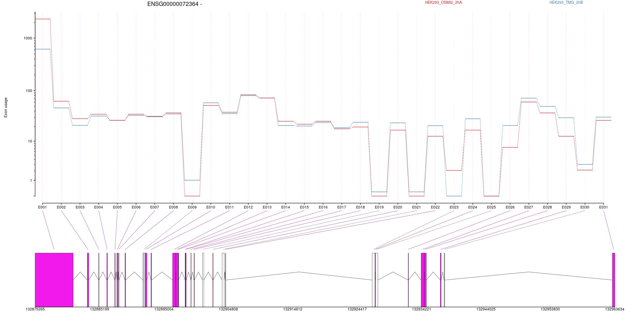Click exon label E009

pos(192,207)
